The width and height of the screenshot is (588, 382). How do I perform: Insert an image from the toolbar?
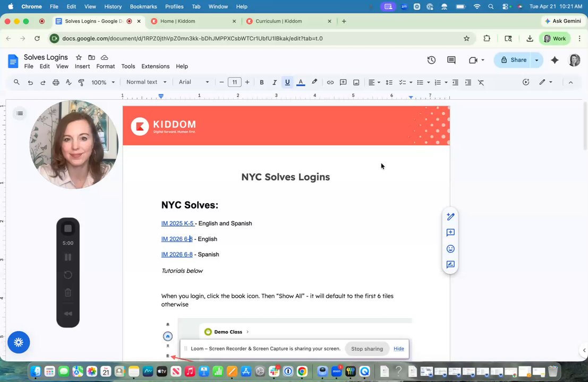click(356, 82)
